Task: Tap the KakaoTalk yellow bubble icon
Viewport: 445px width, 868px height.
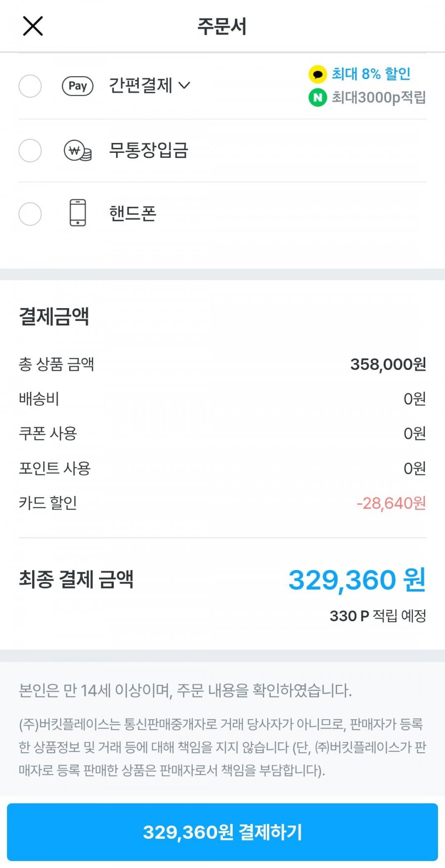Action: click(317, 74)
